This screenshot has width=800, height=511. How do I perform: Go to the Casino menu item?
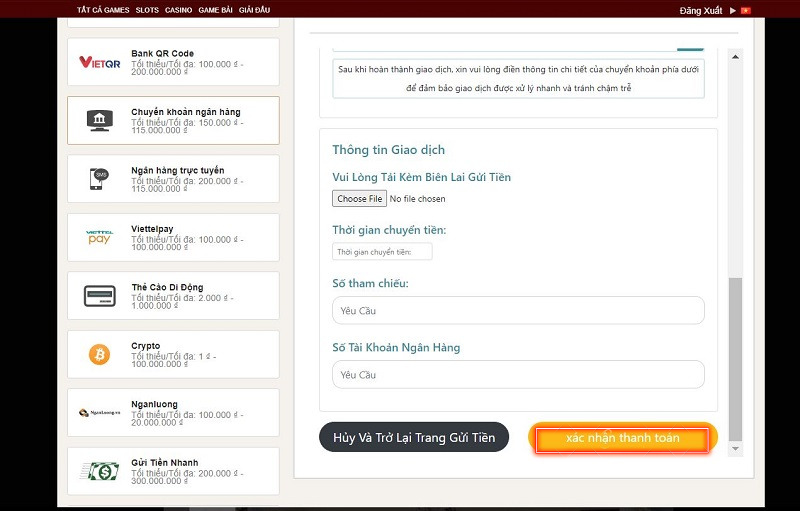tap(179, 9)
